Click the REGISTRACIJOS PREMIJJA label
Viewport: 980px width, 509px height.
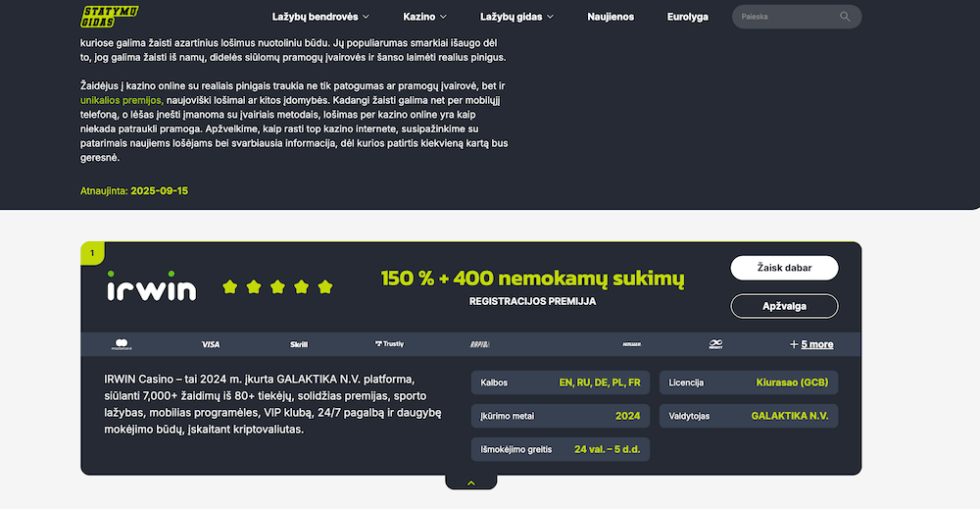tap(532, 301)
